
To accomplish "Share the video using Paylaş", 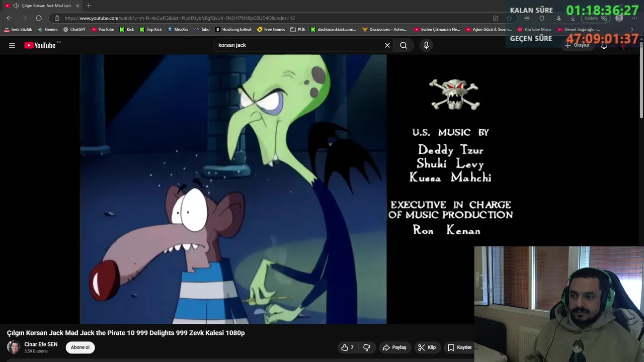I will click(394, 347).
